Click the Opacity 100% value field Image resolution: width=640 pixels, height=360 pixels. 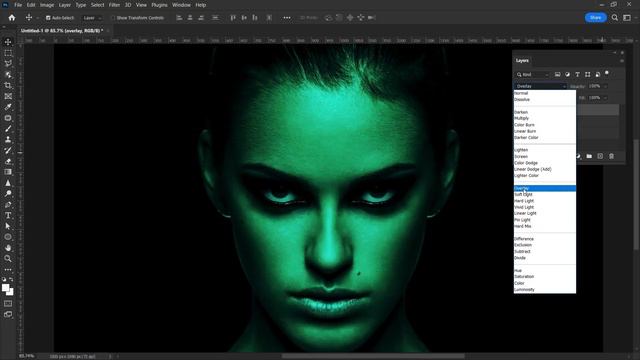(595, 86)
